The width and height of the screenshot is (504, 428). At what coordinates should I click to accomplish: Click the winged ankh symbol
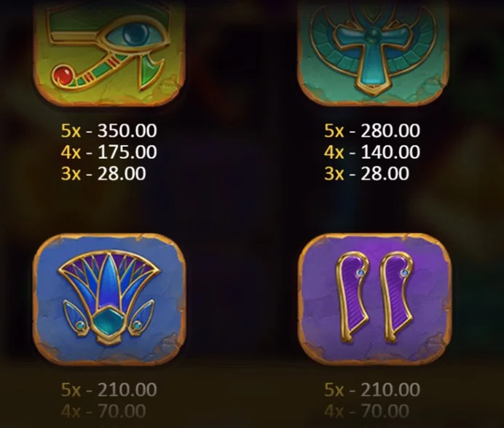373,53
